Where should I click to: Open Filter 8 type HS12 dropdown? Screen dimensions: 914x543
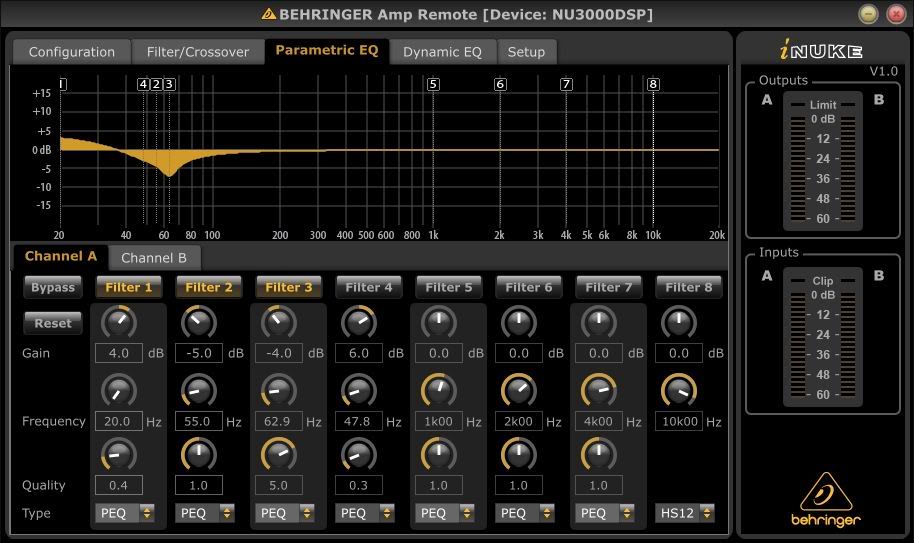pos(684,513)
